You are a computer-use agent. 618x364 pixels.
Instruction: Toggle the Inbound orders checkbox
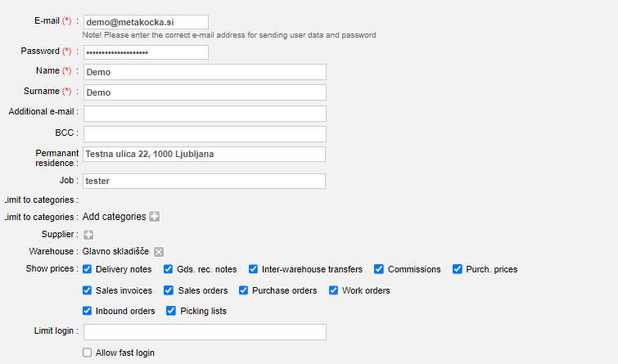coord(87,311)
